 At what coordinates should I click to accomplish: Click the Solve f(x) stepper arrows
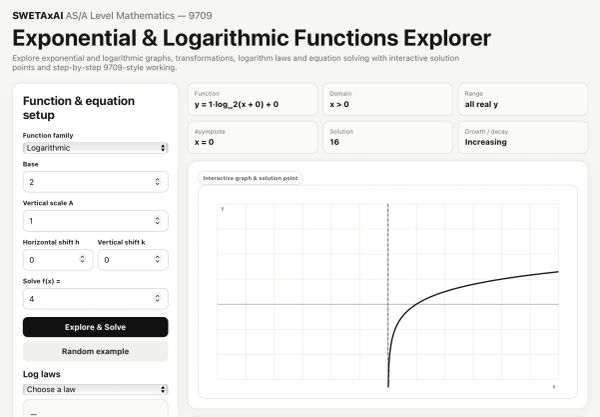click(x=157, y=298)
